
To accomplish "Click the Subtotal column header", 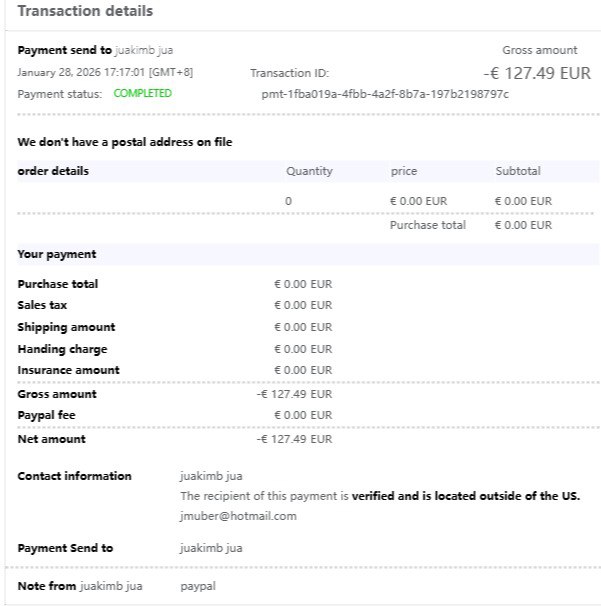I will [518, 171].
